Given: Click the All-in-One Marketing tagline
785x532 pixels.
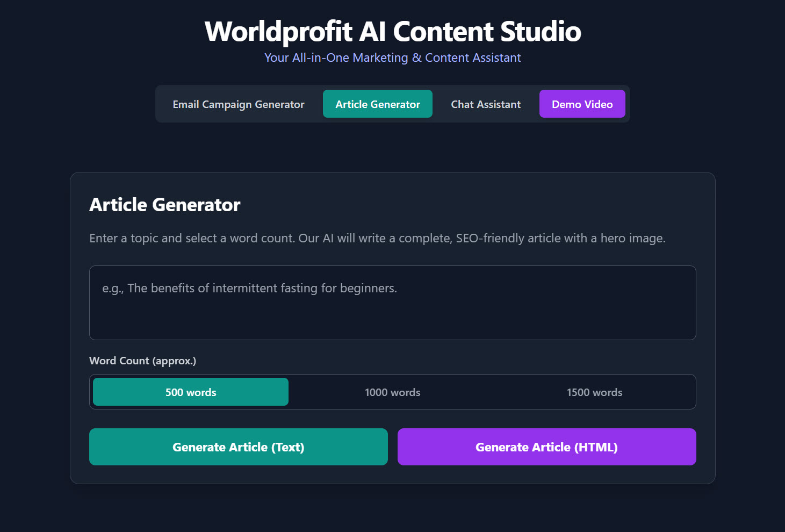Looking at the screenshot, I should (392, 57).
